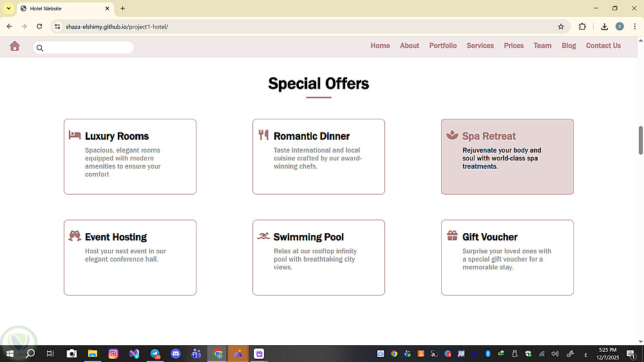
Task: Click the Bluetooth tray icon
Action: tap(488, 354)
